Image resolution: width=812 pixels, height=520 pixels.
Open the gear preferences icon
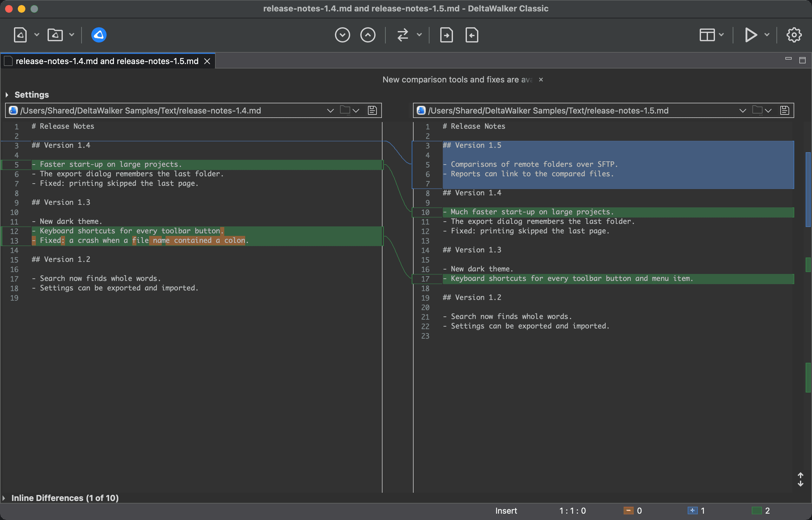click(794, 35)
